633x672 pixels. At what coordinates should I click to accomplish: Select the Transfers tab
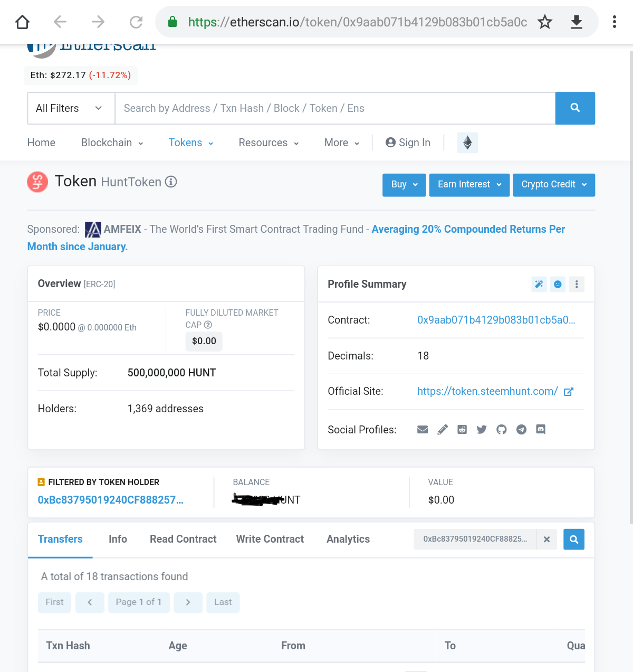click(60, 539)
